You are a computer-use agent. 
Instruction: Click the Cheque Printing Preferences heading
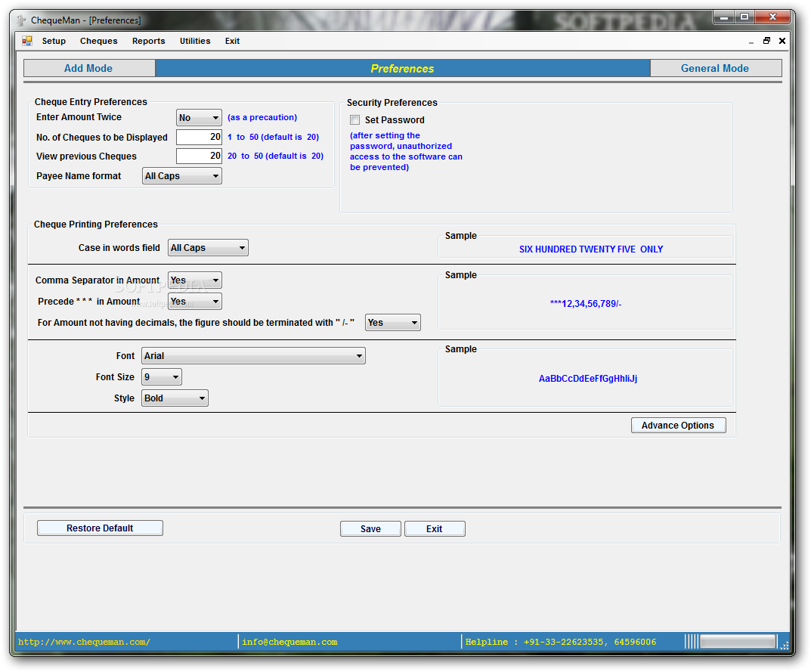pyautogui.click(x=96, y=225)
